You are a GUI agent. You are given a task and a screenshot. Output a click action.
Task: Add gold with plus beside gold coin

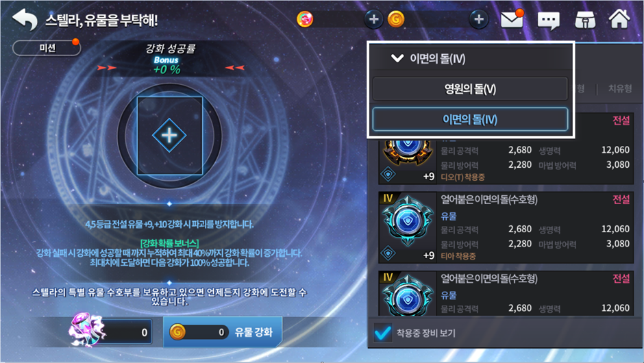coord(479,19)
